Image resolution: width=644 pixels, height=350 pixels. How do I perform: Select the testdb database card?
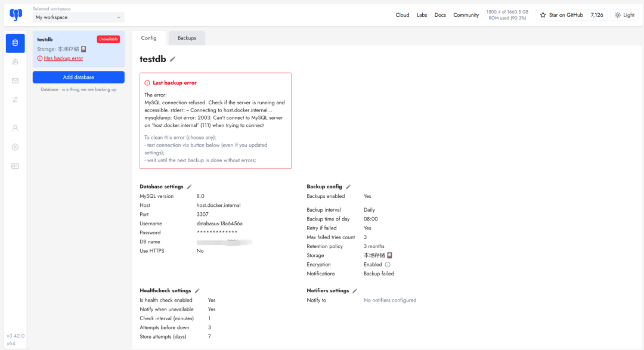click(79, 48)
